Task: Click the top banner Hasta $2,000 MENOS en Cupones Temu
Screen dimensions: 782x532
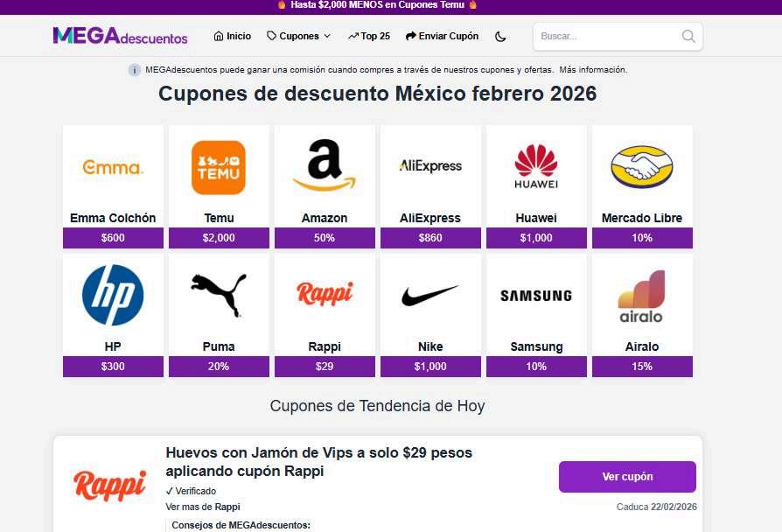Action: [x=377, y=5]
